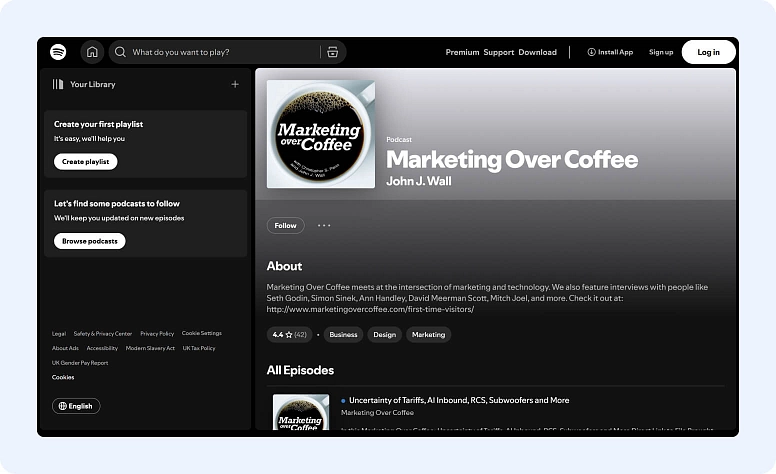This screenshot has height=474, width=776.
Task: Click Install App
Action: [x=610, y=52]
